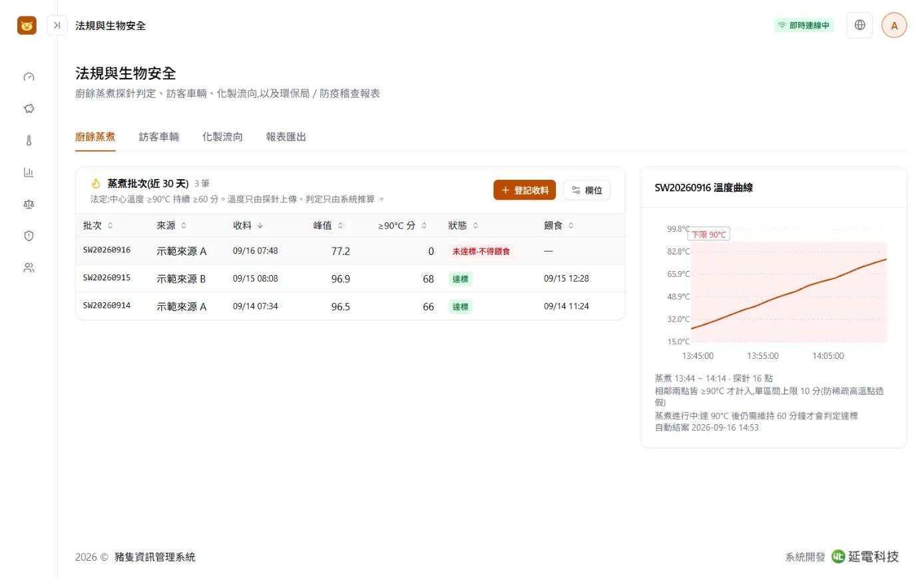Open the globe language selector
This screenshot has width=924, height=578.
coord(859,25)
